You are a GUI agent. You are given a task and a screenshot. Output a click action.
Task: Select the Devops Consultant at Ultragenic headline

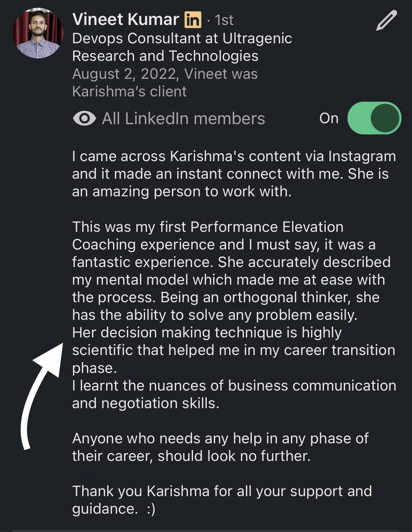coord(182,38)
